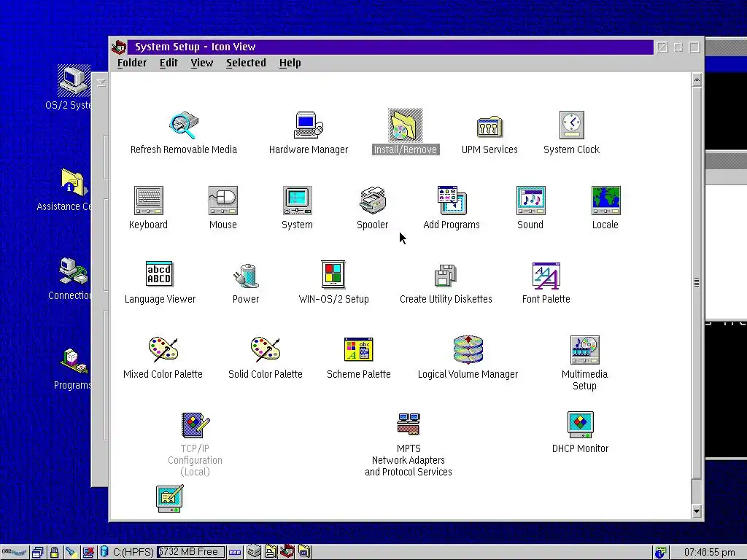Open Multimedia Setup

[584, 350]
